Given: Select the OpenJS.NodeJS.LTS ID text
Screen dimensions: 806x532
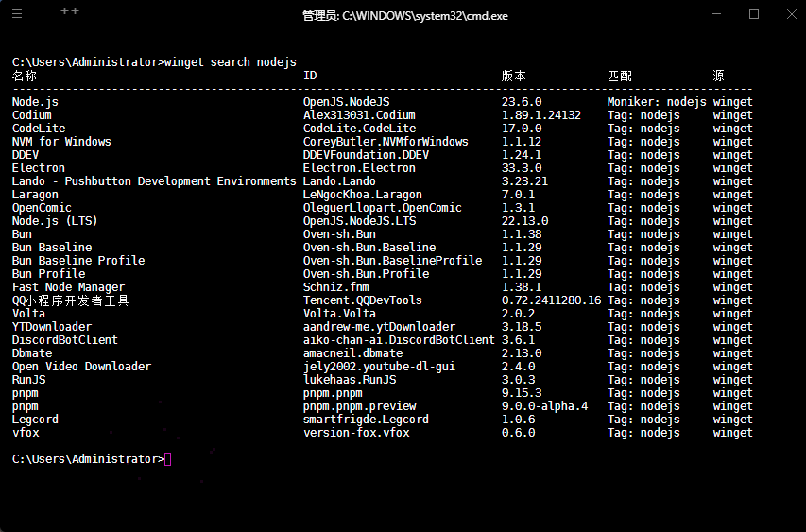Looking at the screenshot, I should (359, 221).
